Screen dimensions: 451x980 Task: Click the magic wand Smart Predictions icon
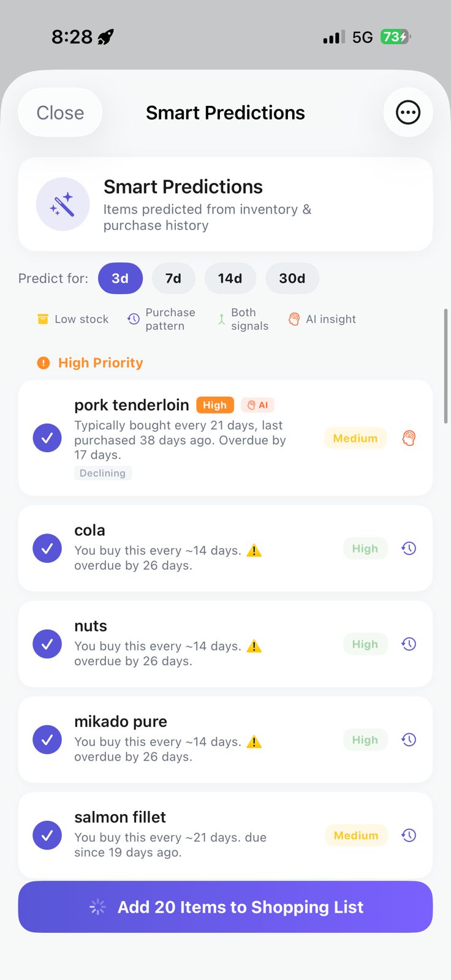63,204
